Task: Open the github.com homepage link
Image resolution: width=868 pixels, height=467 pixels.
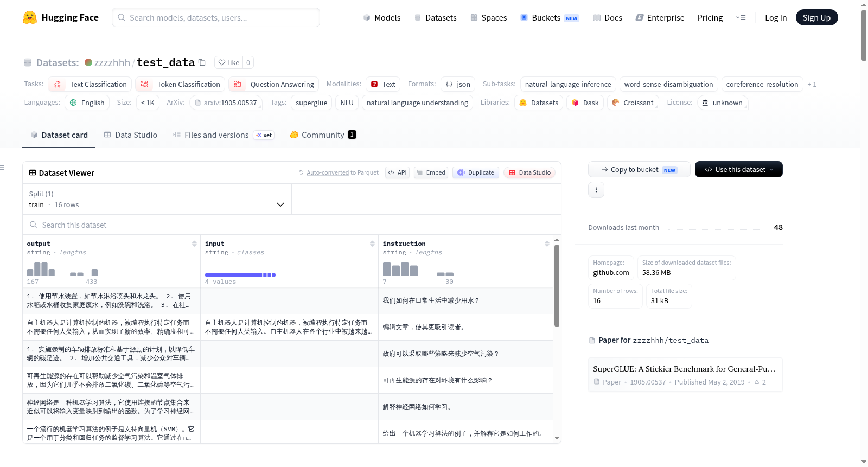Action: (x=611, y=272)
